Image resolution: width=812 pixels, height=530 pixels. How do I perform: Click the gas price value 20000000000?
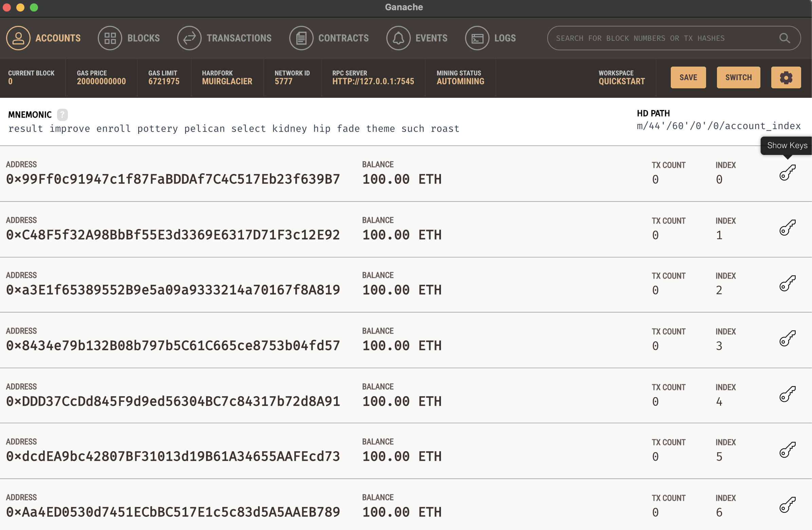coord(101,81)
